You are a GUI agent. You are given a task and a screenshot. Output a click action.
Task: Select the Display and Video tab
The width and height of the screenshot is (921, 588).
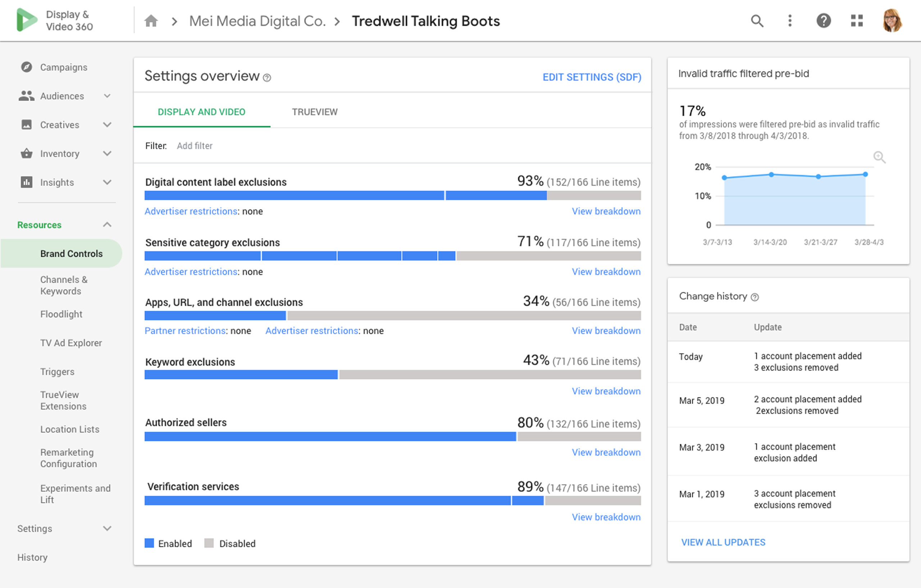point(201,112)
